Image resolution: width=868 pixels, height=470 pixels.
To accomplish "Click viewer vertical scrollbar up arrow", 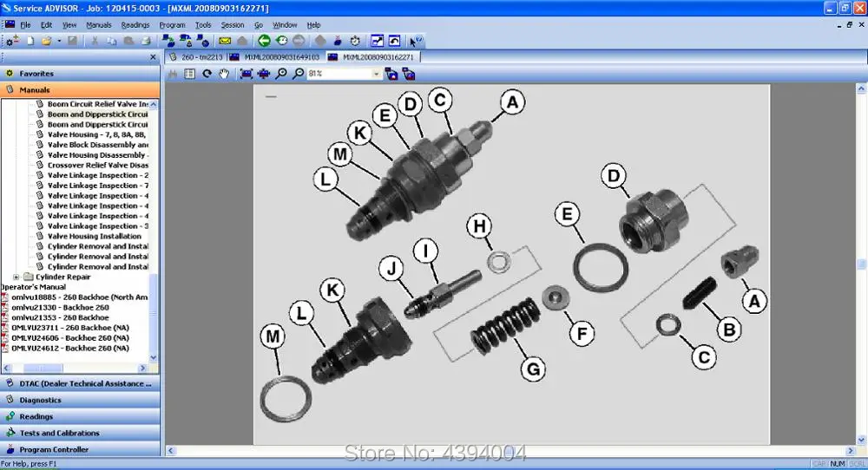I will coord(861,88).
